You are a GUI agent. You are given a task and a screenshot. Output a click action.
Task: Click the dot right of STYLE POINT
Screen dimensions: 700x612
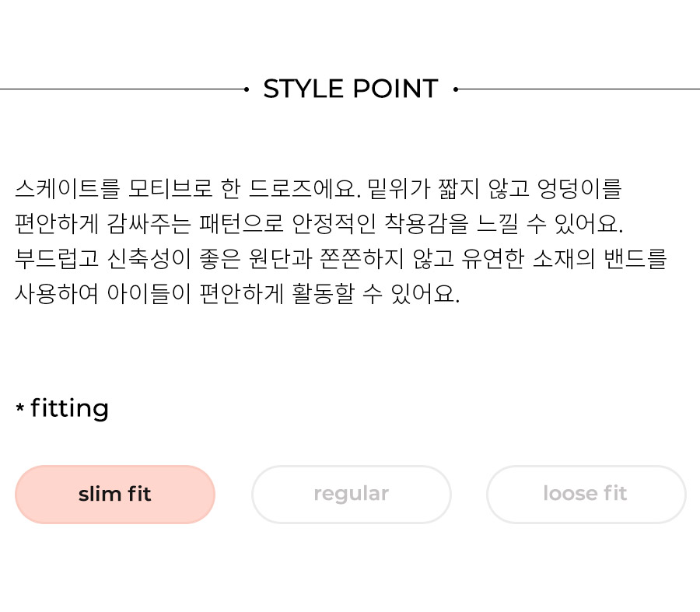tap(455, 89)
